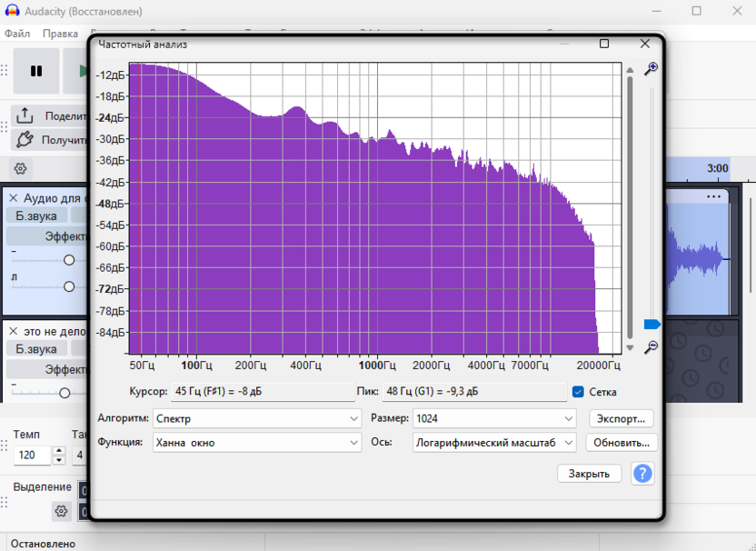Click the Экспорт... button
Screen dimensions: 756x551
click(621, 418)
